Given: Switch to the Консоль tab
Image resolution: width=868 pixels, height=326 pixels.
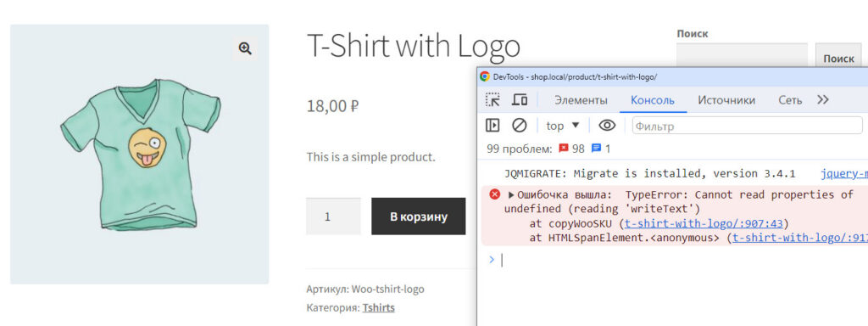Looking at the screenshot, I should coord(653,100).
